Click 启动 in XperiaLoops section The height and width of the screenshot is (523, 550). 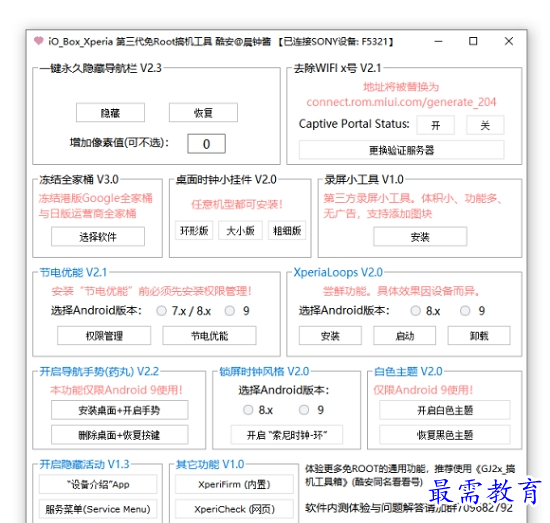point(405,336)
